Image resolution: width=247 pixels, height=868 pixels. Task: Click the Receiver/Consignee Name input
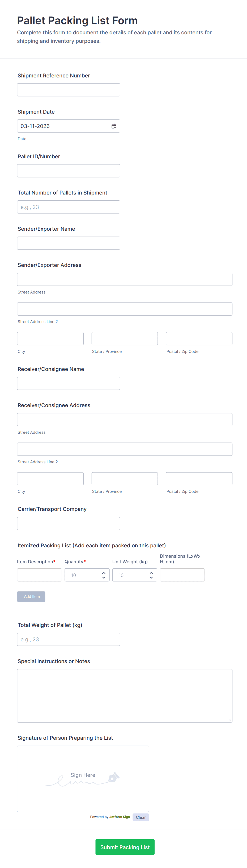[68, 383]
